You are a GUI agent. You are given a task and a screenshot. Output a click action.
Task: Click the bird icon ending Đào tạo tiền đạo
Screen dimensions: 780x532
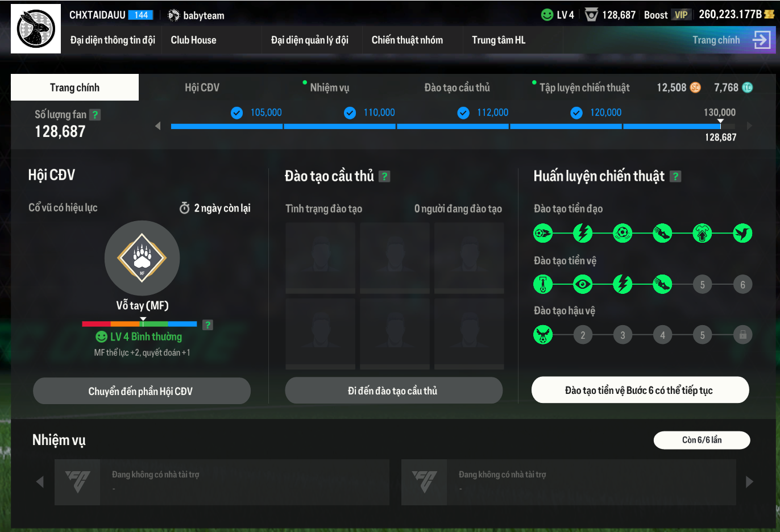pyautogui.click(x=742, y=233)
